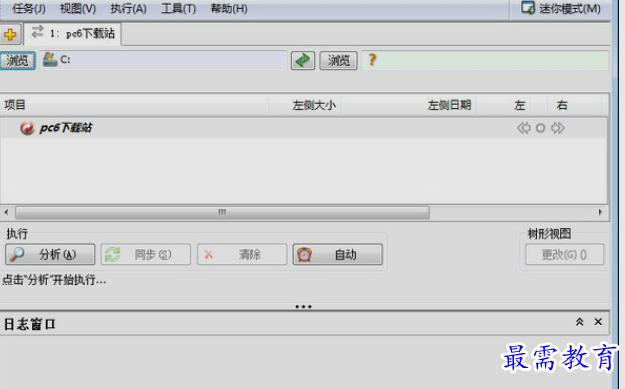Open the 帮助(H) menu

point(229,8)
